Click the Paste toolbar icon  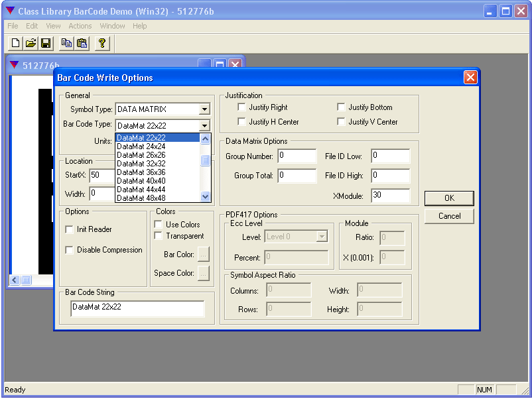tap(81, 42)
